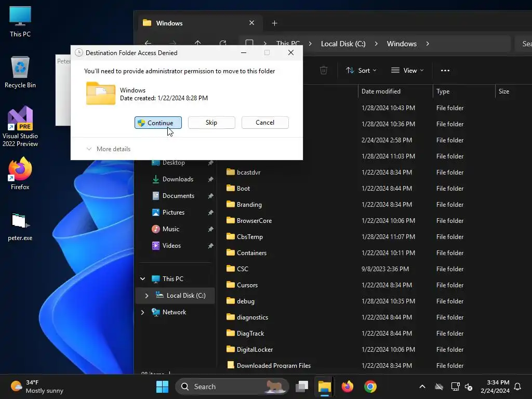Viewport: 532px width, 399px height.
Task: Open Task View from taskbar
Action: click(302, 387)
